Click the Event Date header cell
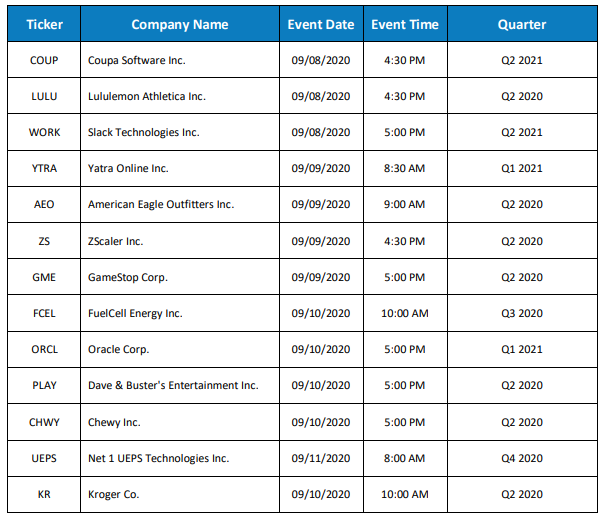 tap(321, 24)
